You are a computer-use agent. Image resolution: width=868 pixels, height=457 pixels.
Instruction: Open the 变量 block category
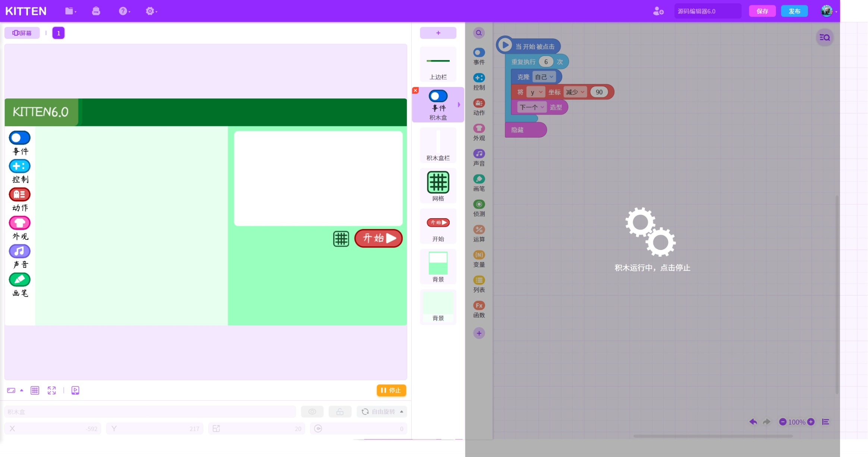479,259
